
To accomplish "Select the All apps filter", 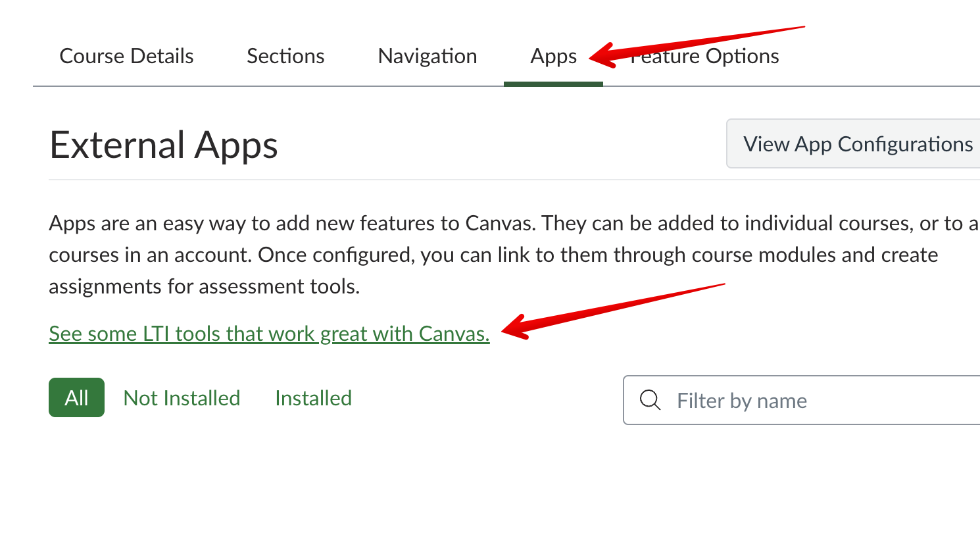I will 76,397.
